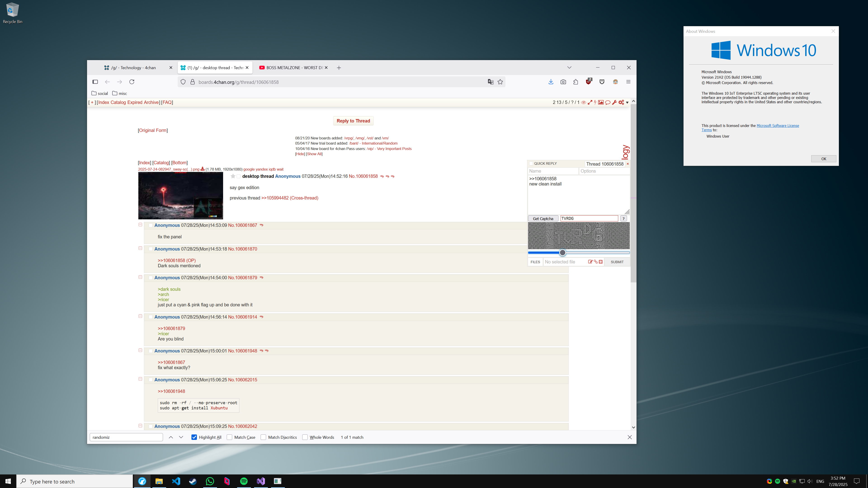Click the star watch-thread icon on OP post
868x488 pixels.
[233, 176]
